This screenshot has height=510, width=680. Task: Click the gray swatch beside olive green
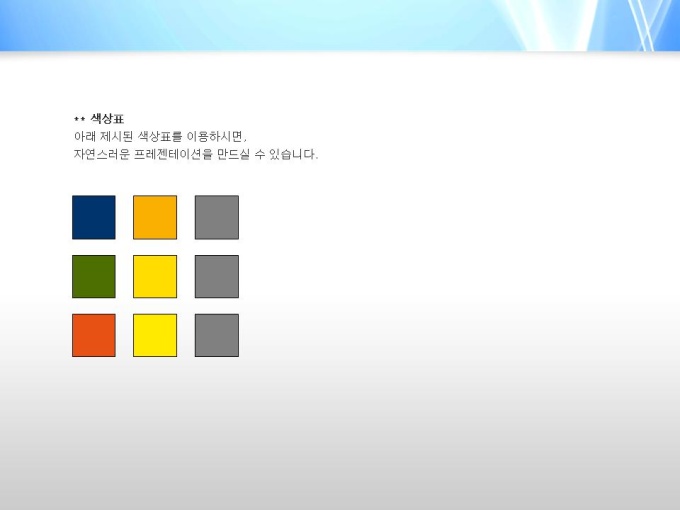tap(217, 277)
